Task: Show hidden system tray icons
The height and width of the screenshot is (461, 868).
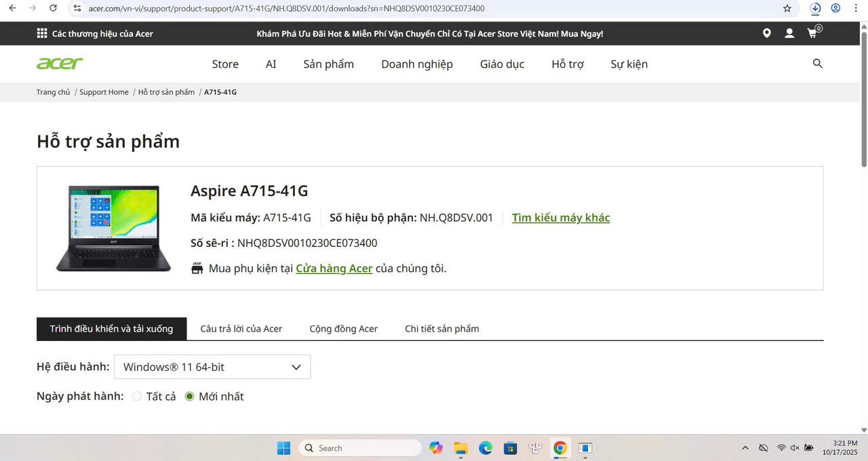Action: tap(745, 448)
